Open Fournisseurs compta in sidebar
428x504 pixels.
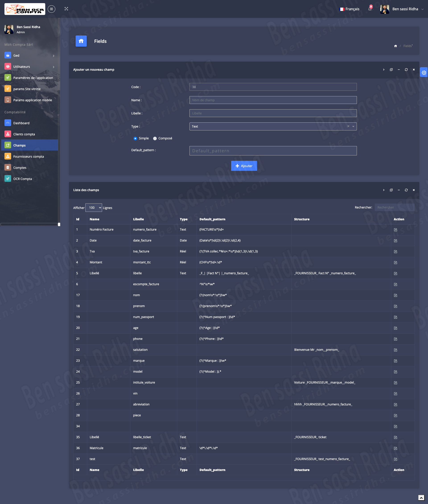29,157
